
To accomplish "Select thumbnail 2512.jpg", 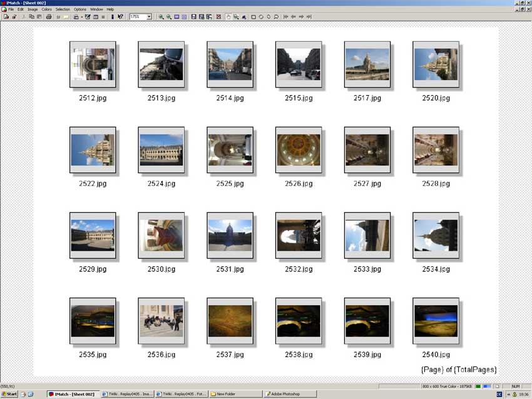I will tap(93, 64).
